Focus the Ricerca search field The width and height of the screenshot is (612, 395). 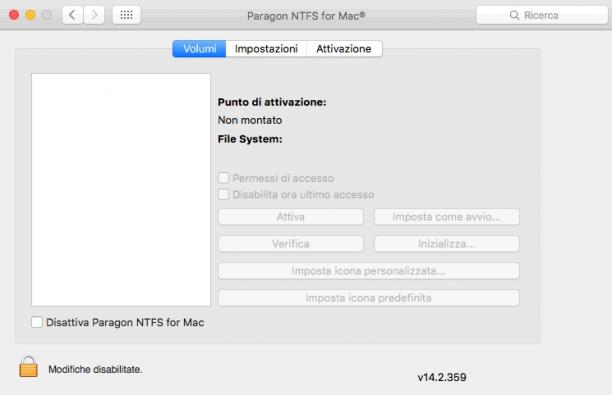pos(542,15)
